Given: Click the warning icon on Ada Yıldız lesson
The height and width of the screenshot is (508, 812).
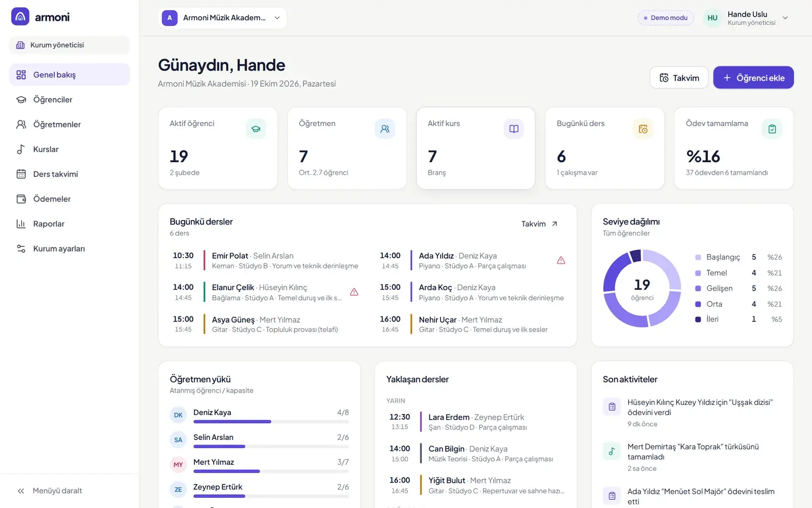Looking at the screenshot, I should [x=561, y=261].
